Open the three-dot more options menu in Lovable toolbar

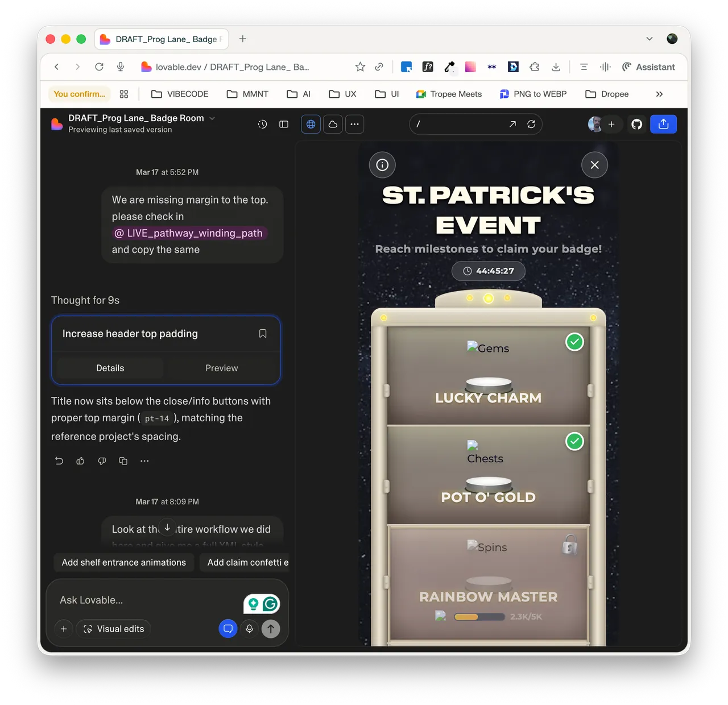click(x=354, y=124)
